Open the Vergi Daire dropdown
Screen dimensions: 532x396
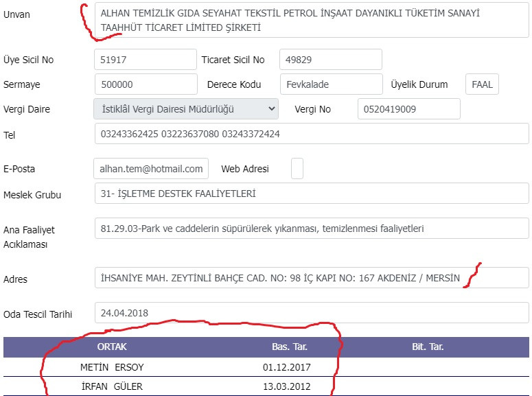(186, 109)
